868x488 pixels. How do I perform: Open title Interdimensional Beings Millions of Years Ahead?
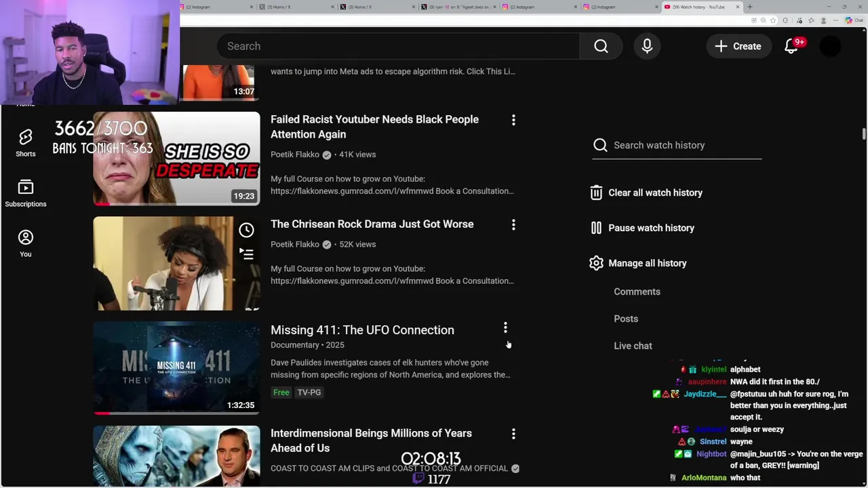[371, 441]
